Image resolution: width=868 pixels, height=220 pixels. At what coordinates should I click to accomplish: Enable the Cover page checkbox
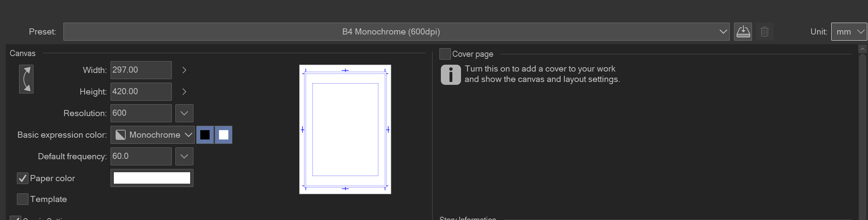point(445,54)
